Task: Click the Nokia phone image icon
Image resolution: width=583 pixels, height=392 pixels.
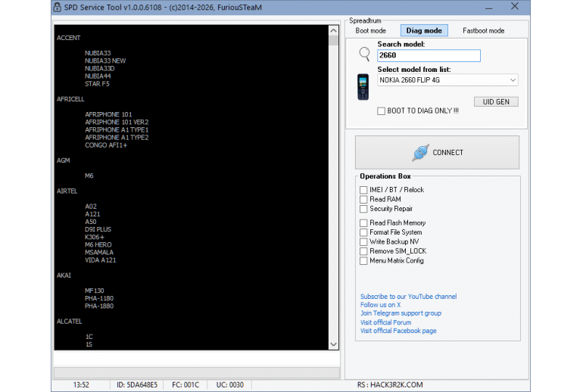Action: 363,87
